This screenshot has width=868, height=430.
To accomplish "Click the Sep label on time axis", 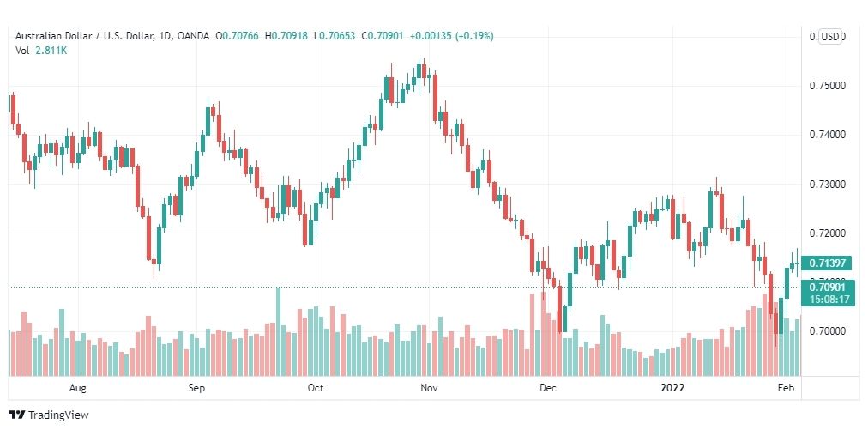I will 196,388.
